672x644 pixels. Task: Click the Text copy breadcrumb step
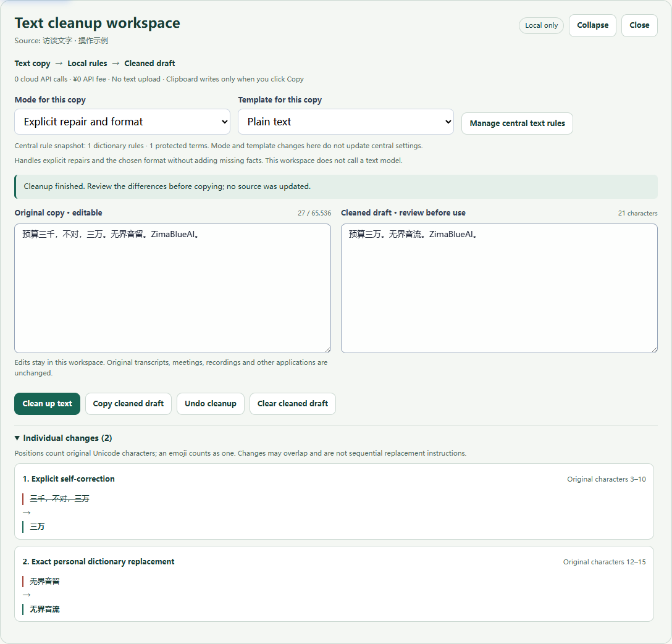tap(33, 64)
